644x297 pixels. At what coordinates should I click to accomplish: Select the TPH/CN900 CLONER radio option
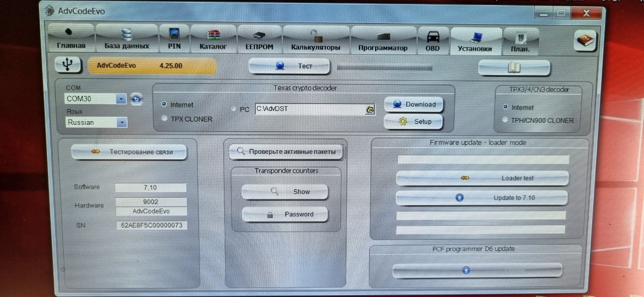tap(506, 120)
